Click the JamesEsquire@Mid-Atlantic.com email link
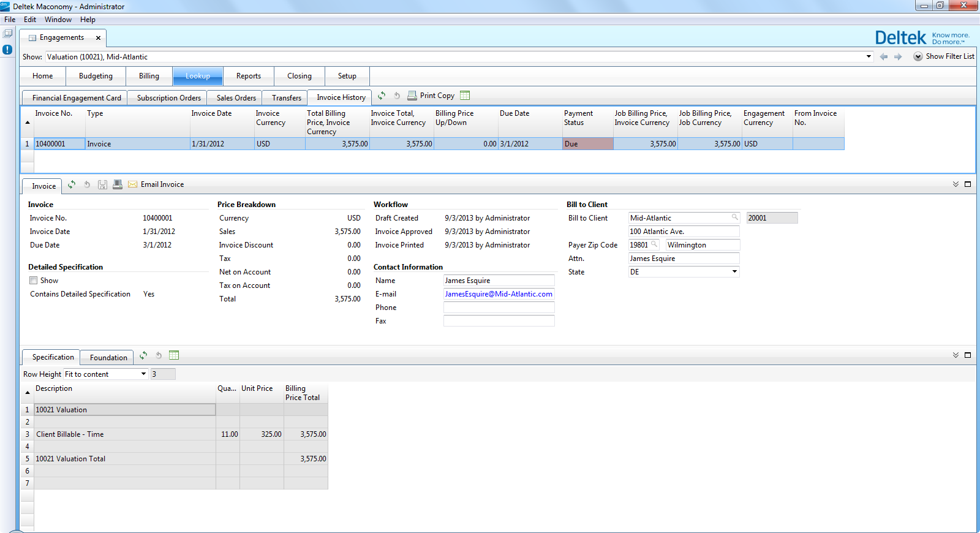 click(498, 294)
